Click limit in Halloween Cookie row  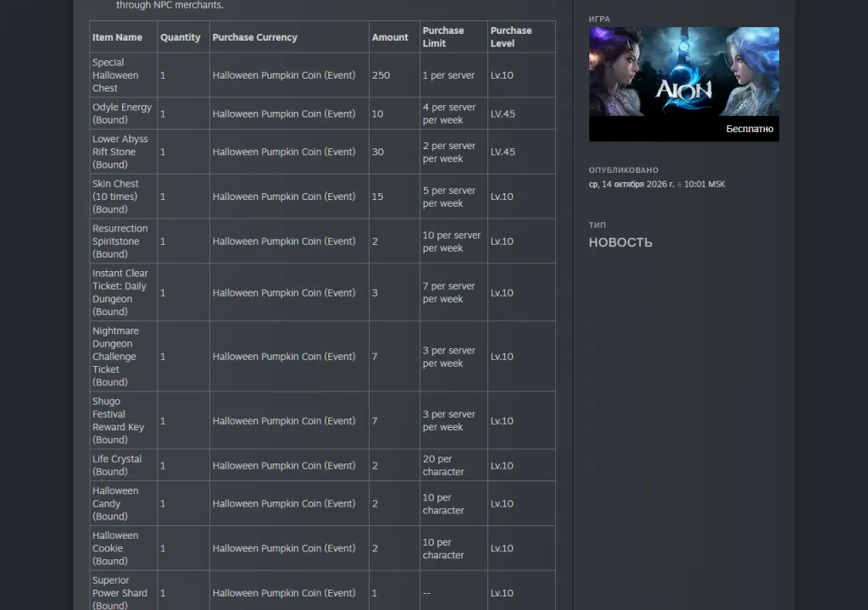442,548
